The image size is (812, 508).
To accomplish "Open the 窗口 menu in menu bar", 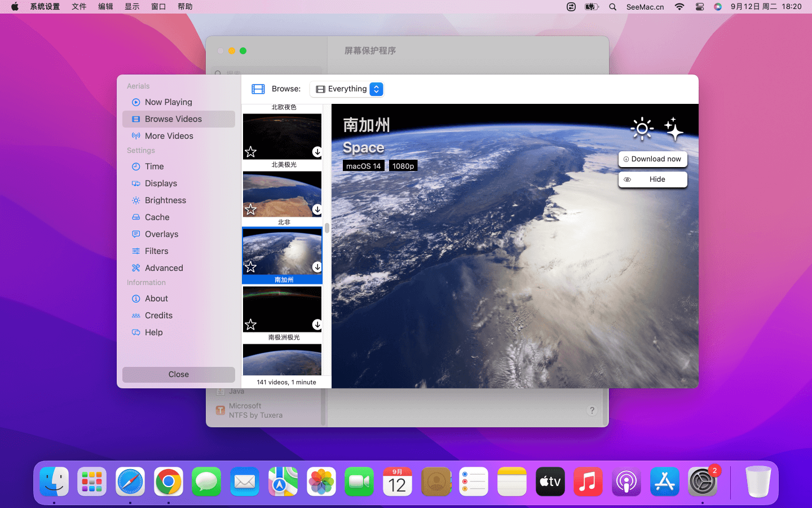I will (158, 7).
